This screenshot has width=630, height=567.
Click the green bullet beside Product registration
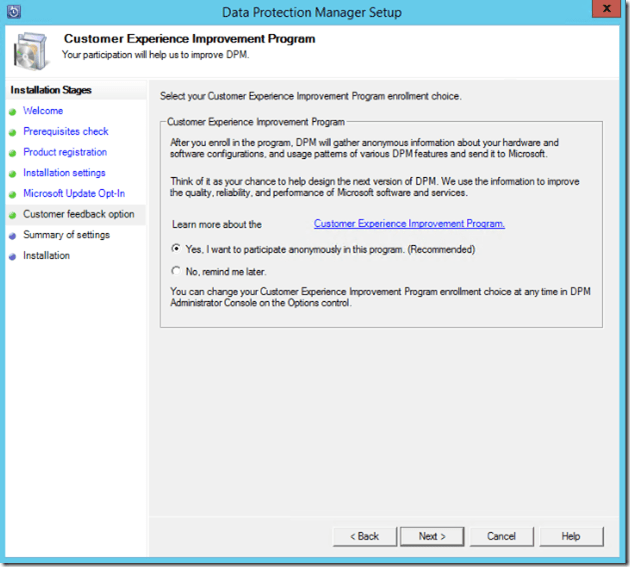click(x=12, y=153)
